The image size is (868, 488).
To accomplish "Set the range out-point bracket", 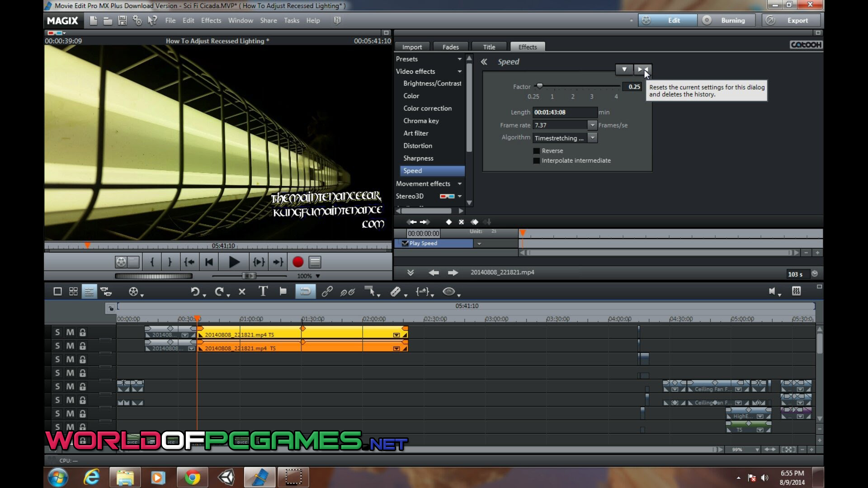I will tap(170, 262).
